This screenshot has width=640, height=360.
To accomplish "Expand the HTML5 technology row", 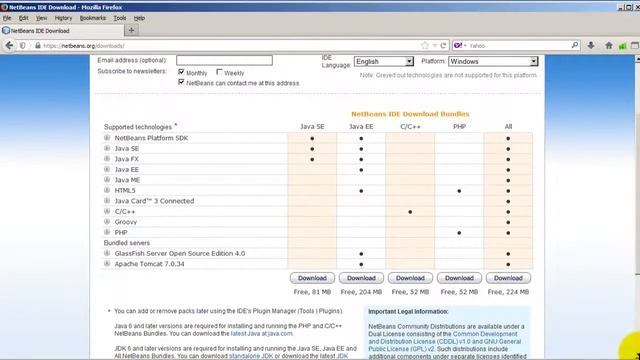I will click(x=107, y=190).
